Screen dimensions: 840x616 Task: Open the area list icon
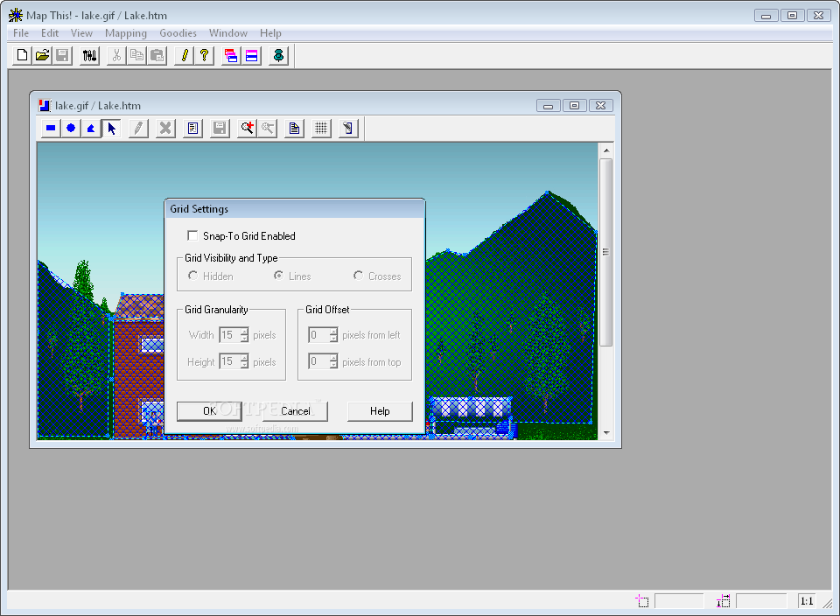coord(192,129)
